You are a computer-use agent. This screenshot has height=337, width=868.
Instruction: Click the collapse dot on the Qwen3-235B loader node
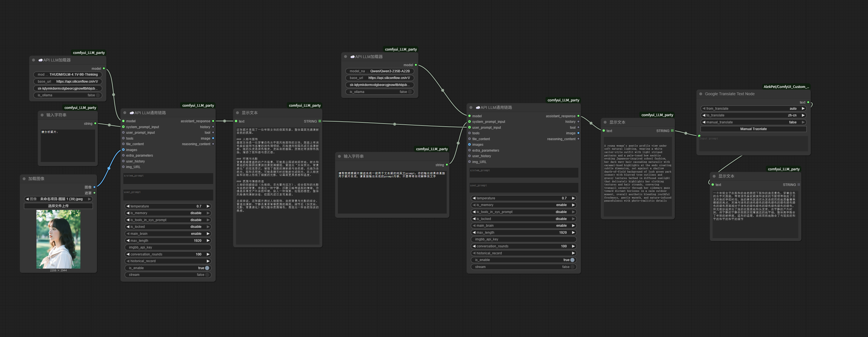[x=345, y=57]
